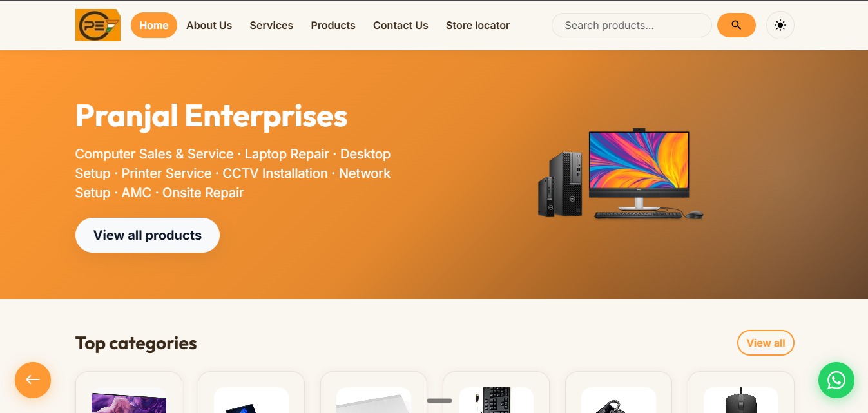Open WhatsApp chat floating button
The image size is (868, 413).
coord(836,380)
